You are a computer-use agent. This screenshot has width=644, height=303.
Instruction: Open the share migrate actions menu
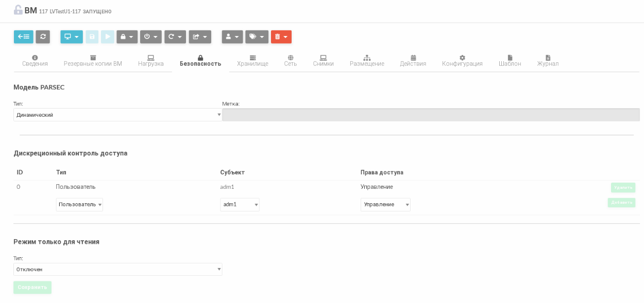click(200, 37)
